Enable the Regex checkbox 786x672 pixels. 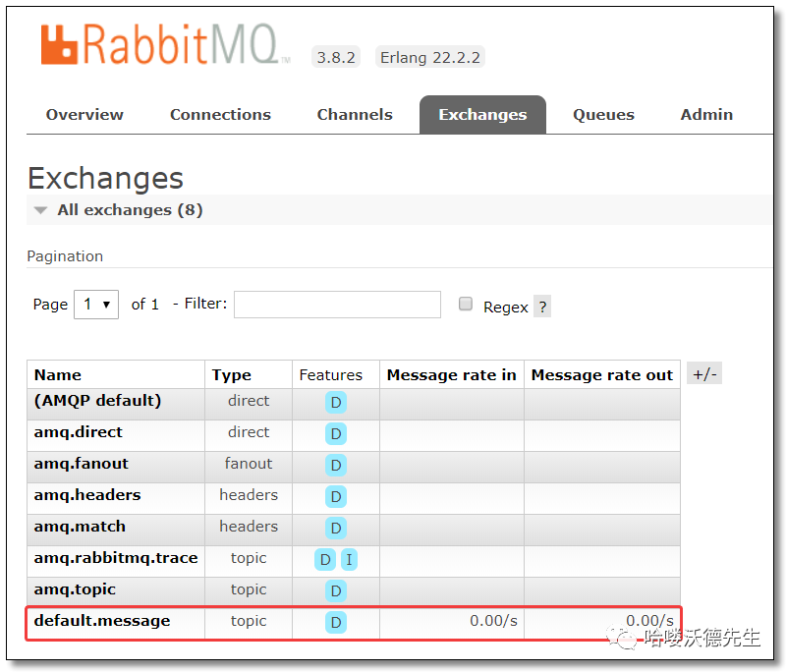pyautogui.click(x=466, y=304)
